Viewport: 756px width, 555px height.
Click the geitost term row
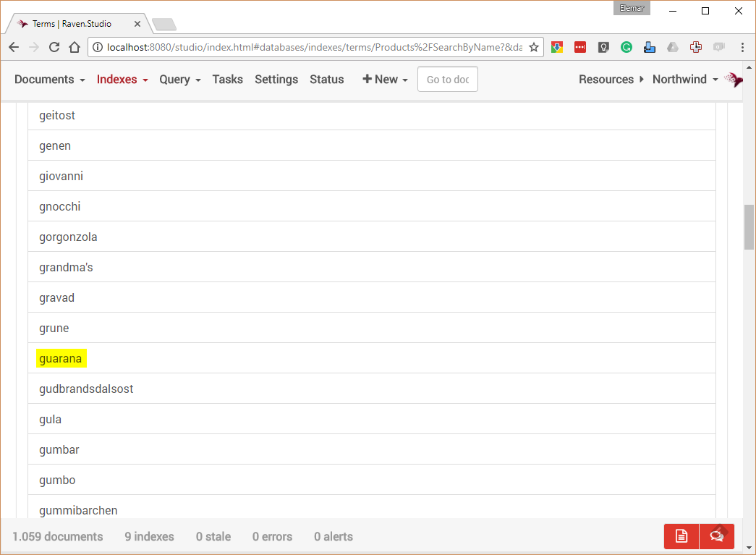[372, 116]
